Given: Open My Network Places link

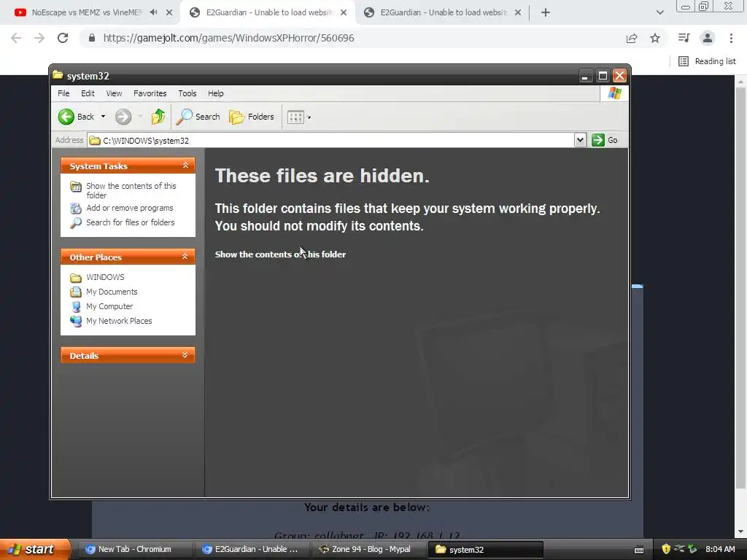Looking at the screenshot, I should tap(119, 321).
